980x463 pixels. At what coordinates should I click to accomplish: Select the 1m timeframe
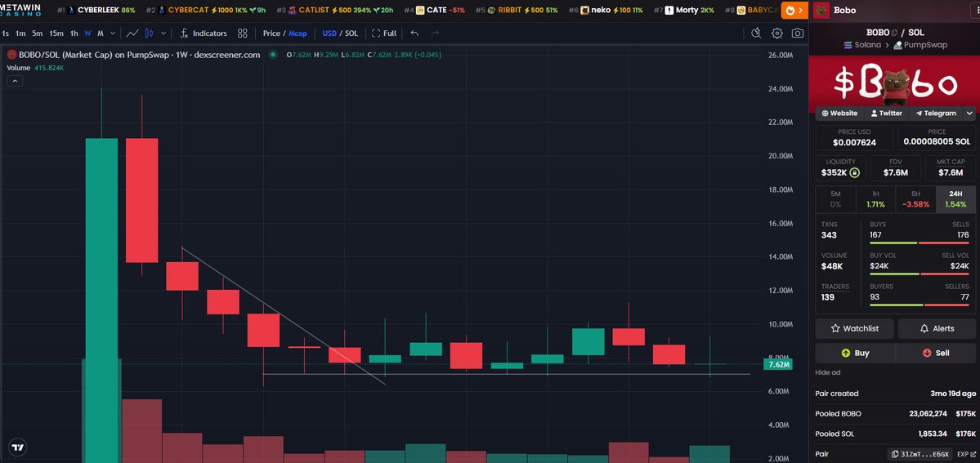click(x=20, y=33)
